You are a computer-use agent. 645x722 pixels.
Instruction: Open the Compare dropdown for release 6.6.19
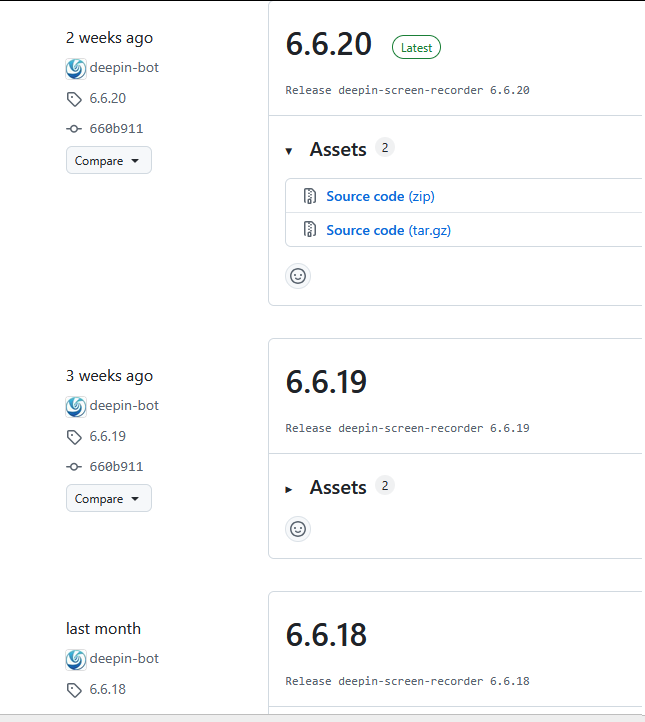(109, 498)
